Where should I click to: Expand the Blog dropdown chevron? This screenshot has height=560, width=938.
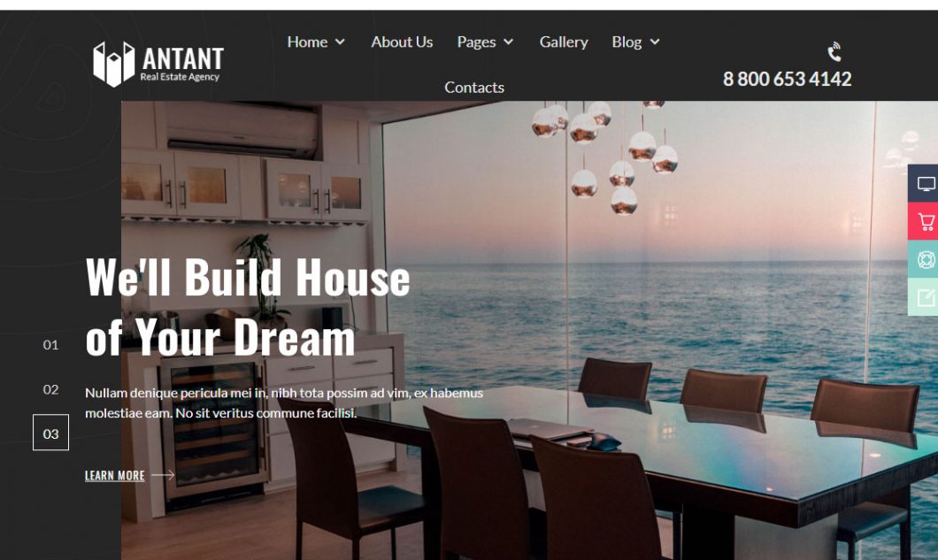point(655,42)
